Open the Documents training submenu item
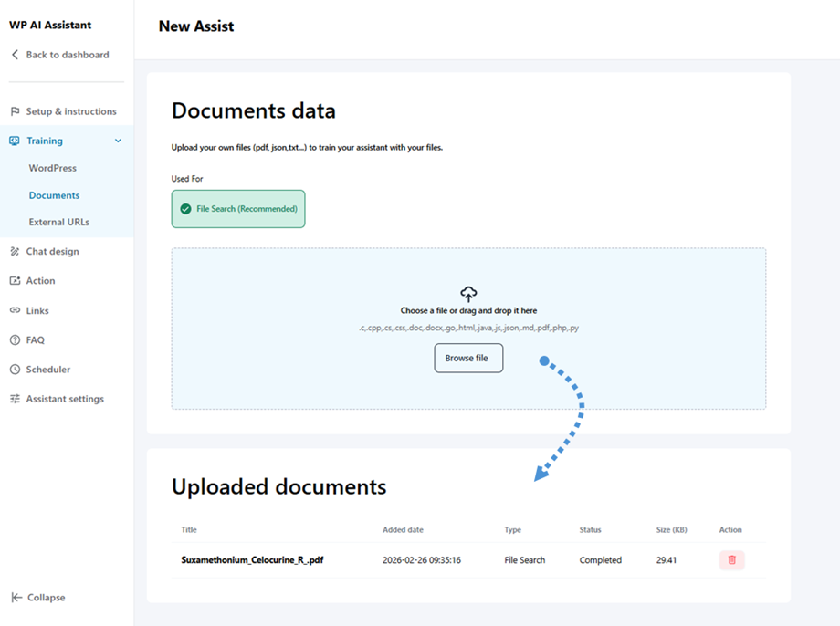Viewport: 840px width, 626px height. [54, 195]
